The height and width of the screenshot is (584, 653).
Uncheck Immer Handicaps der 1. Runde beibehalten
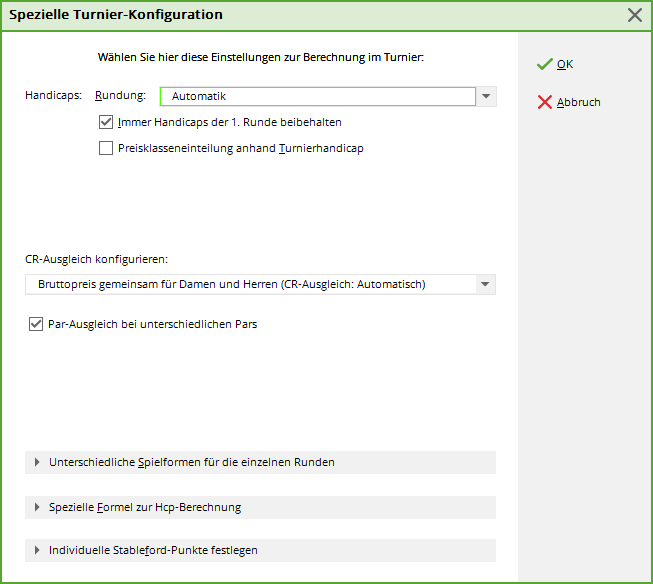click(x=106, y=122)
